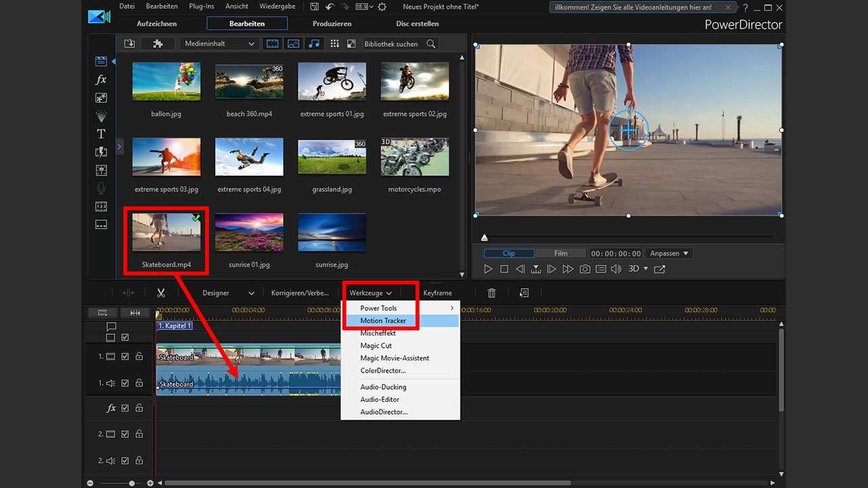Screen dimensions: 868x488
Task: Take a snapshot with camera icon
Action: pyautogui.click(x=585, y=269)
